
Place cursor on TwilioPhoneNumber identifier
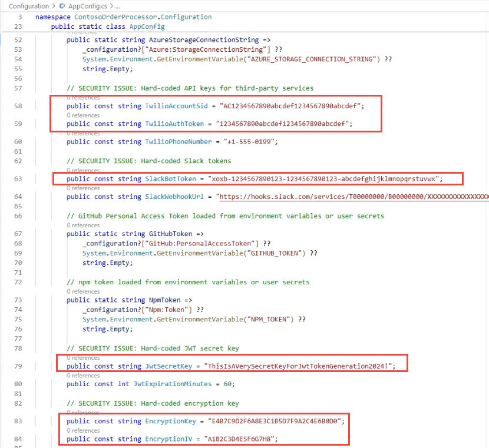coord(179,141)
